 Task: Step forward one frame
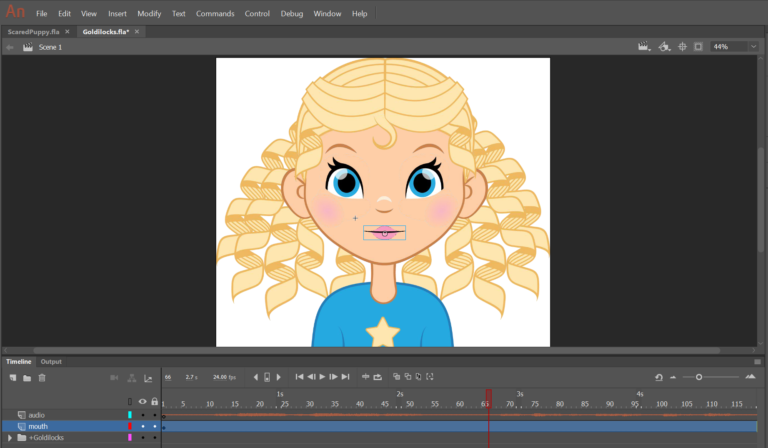point(334,377)
